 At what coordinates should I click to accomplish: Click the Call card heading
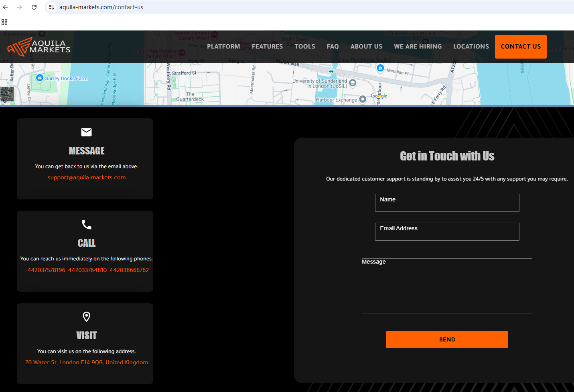(x=87, y=243)
